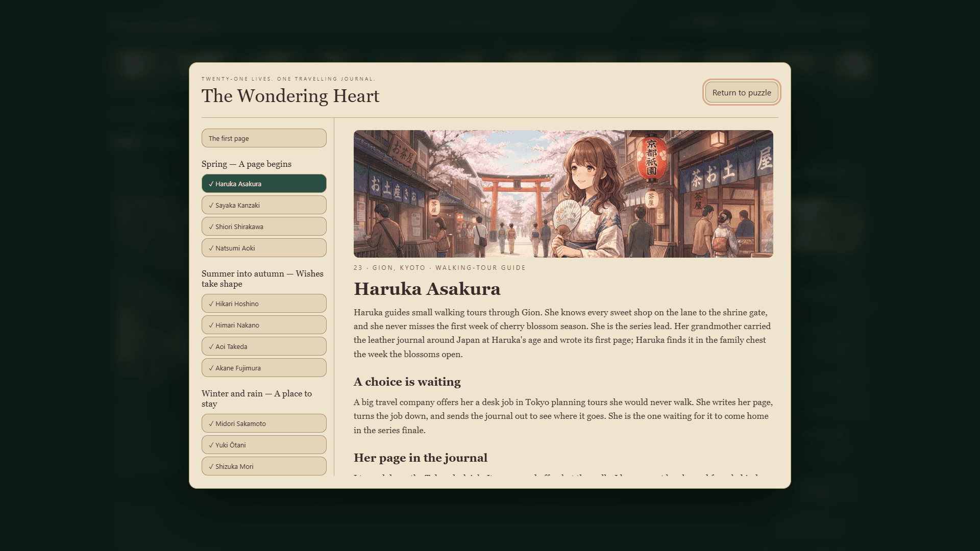
Task: Select Haruka Asakura in the sidebar
Action: coord(264,184)
